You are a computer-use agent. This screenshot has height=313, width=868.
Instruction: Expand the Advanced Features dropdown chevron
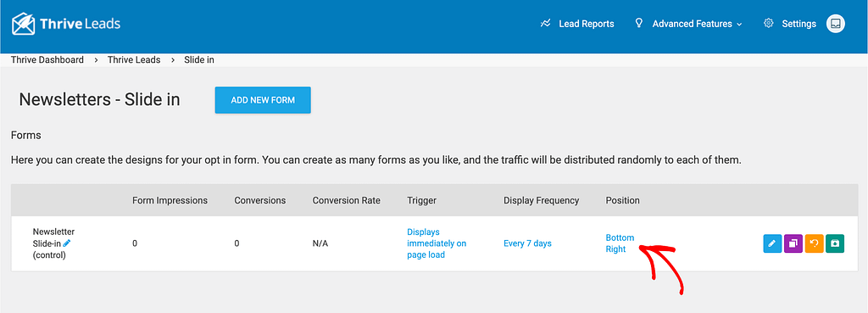pyautogui.click(x=739, y=25)
